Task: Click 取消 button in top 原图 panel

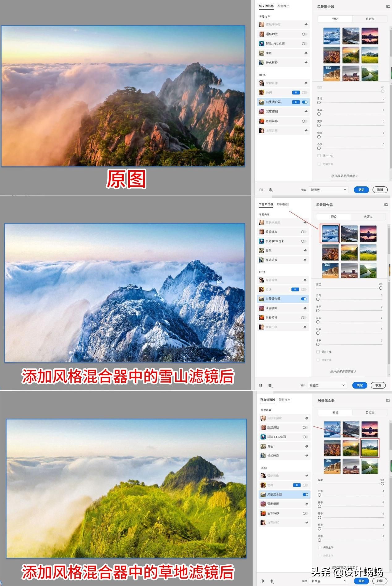Action: [x=380, y=190]
